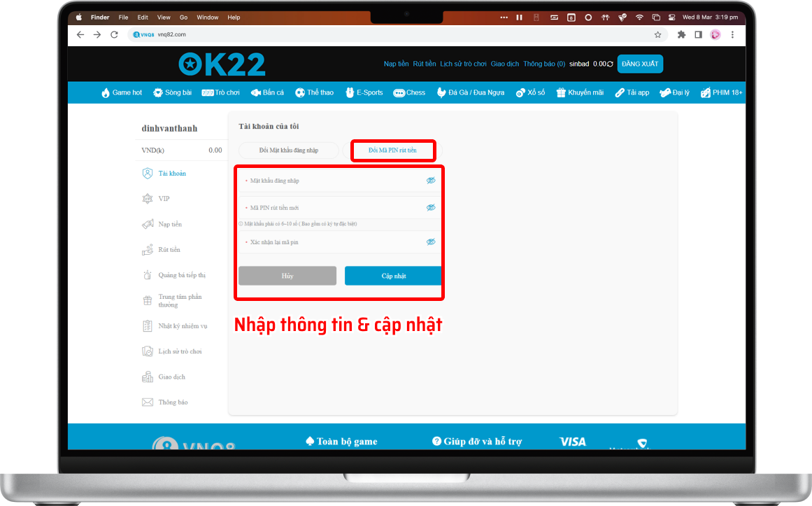Open the Window menu in the menu bar
Image resolution: width=812 pixels, height=506 pixels.
pyautogui.click(x=207, y=17)
